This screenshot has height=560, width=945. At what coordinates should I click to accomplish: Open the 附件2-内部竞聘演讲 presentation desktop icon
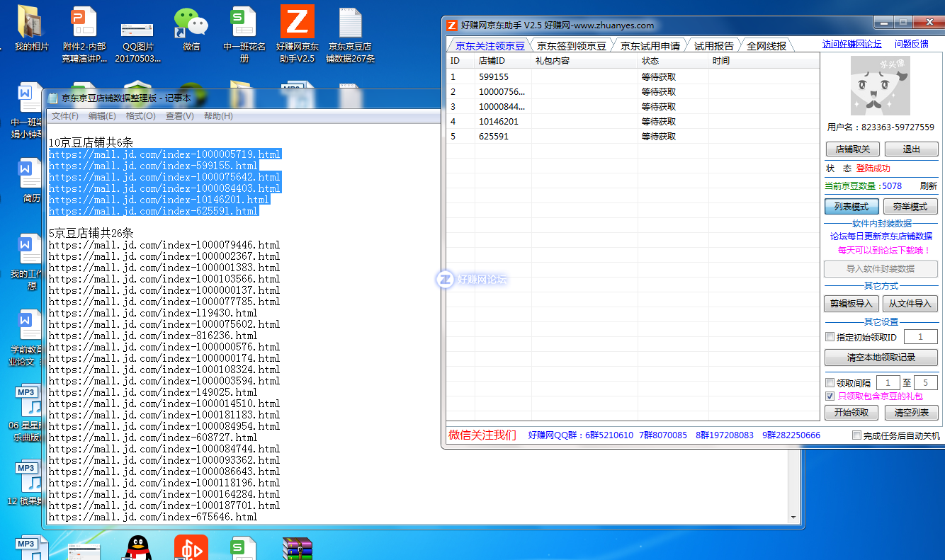pyautogui.click(x=84, y=34)
